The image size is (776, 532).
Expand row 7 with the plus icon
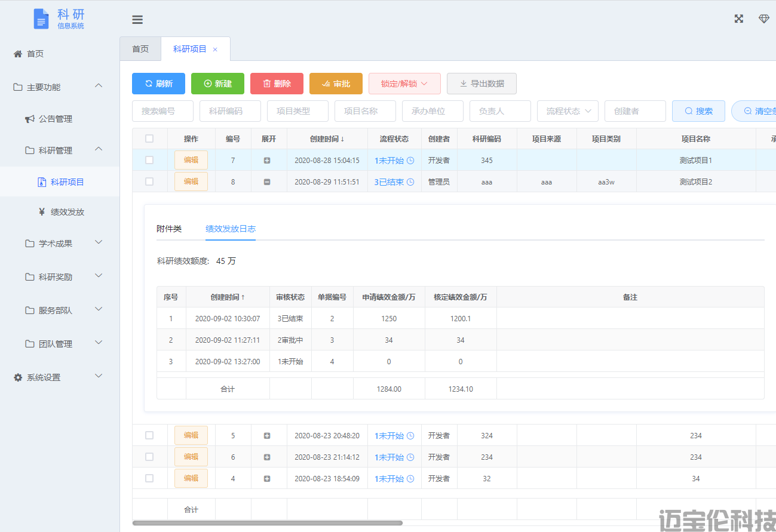pos(267,161)
